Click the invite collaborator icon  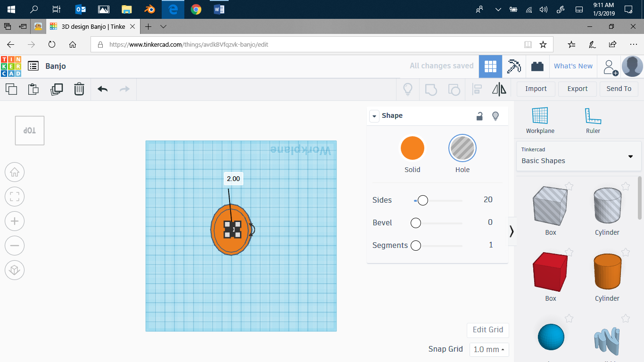[x=611, y=67]
